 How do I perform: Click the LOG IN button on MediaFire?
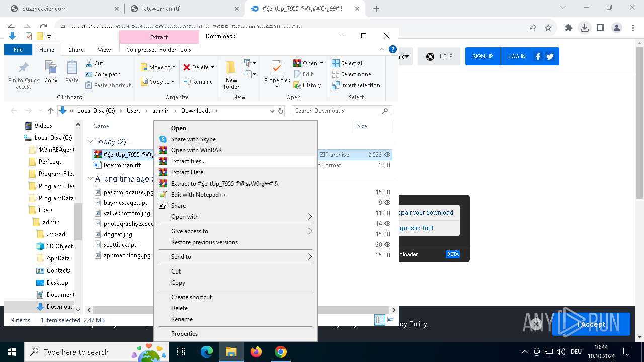[x=516, y=56]
